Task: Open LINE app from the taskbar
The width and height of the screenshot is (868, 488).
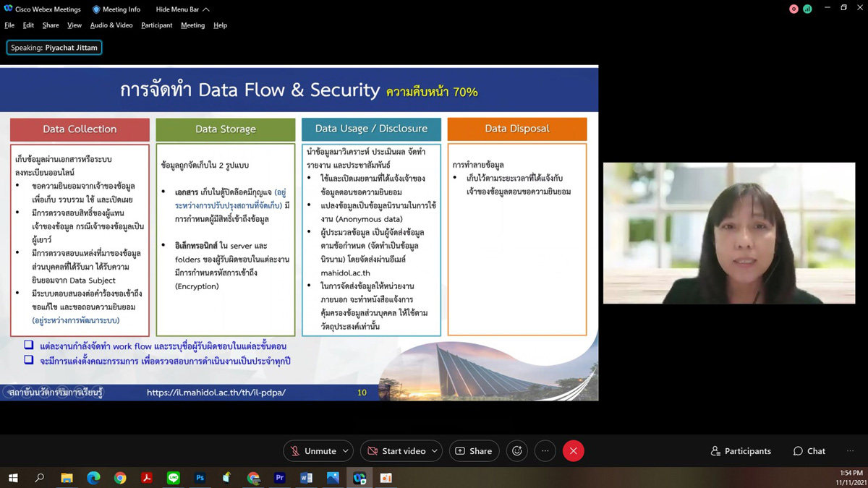Action: [174, 478]
